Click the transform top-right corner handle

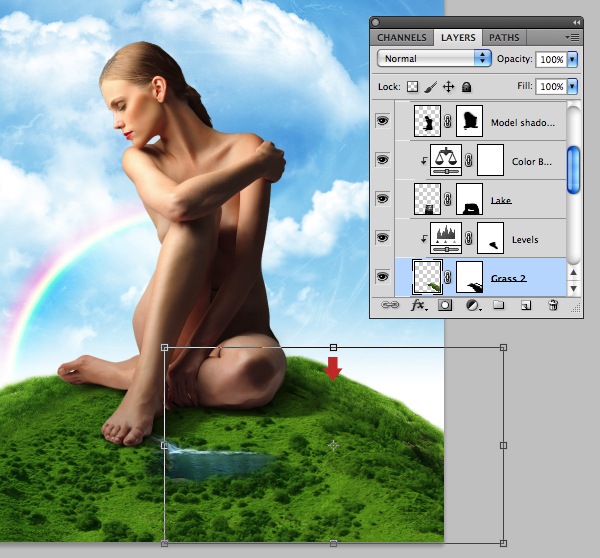point(504,348)
